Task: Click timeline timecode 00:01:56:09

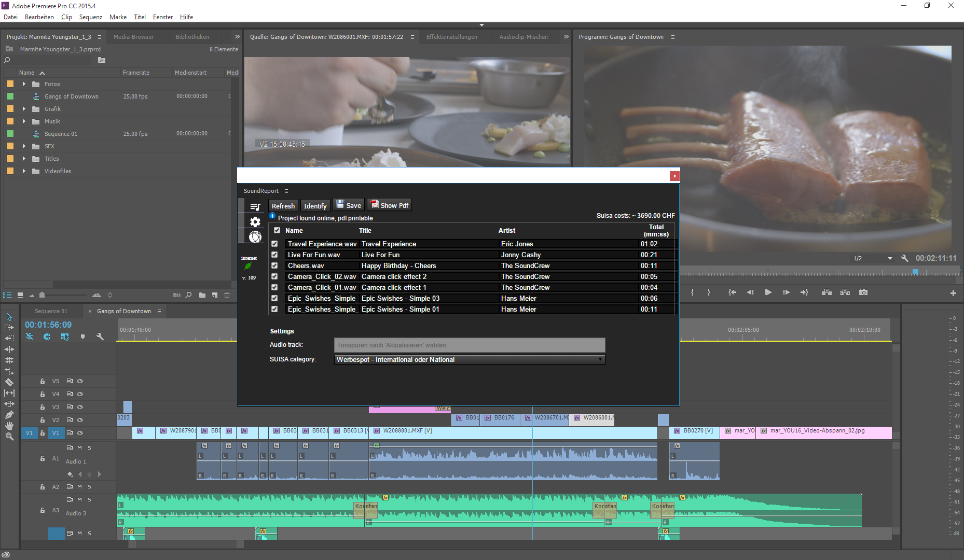Action: (48, 325)
